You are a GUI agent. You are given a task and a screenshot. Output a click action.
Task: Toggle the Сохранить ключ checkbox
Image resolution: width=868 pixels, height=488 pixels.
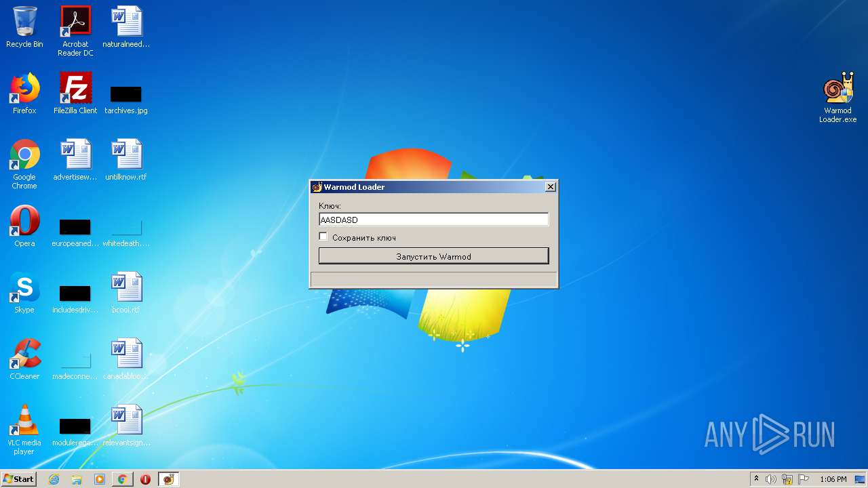[323, 237]
